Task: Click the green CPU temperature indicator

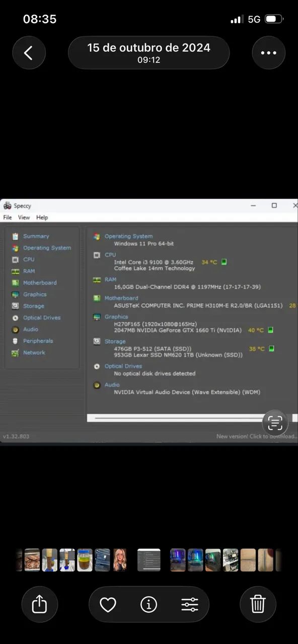Action: pyautogui.click(x=224, y=262)
